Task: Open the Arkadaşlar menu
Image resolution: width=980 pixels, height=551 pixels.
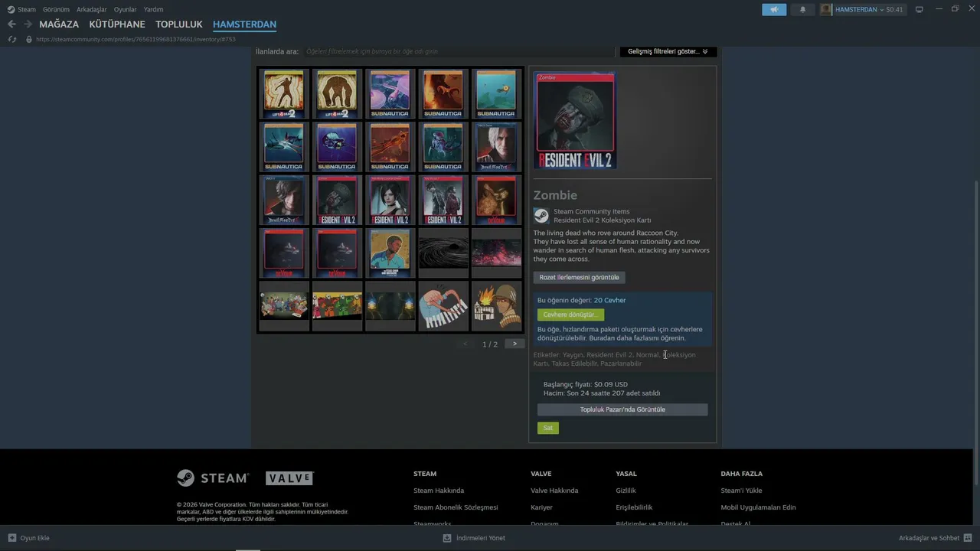Action: click(92, 9)
